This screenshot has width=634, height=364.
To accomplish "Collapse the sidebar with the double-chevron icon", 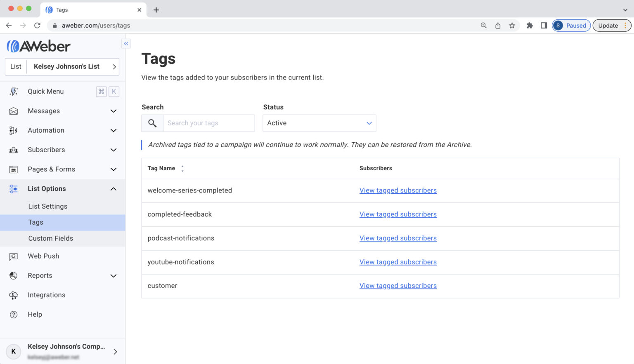I will 126,43.
